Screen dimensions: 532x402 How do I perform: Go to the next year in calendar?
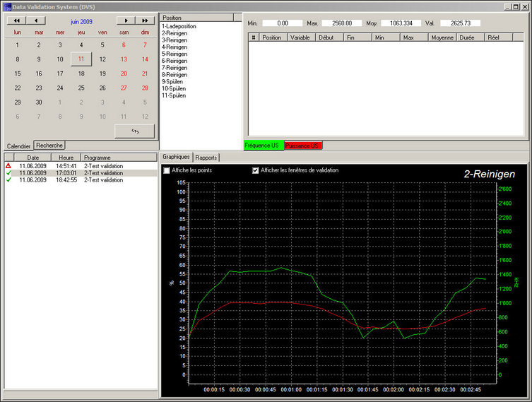tap(146, 20)
